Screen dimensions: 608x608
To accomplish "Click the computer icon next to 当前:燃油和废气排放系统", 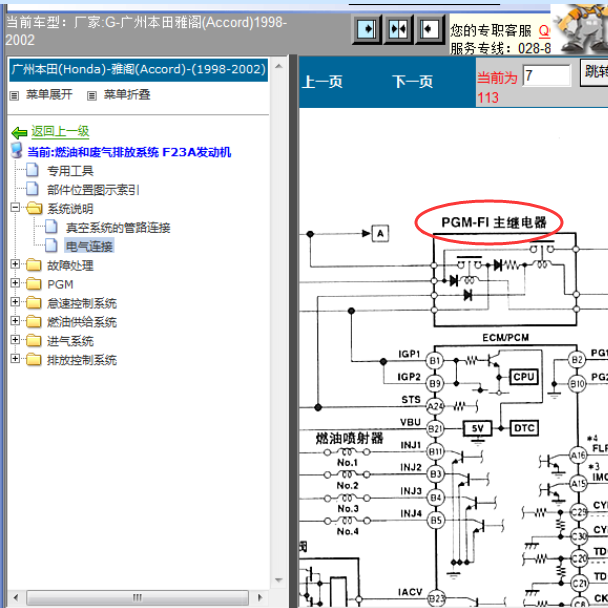I will pyautogui.click(x=17, y=151).
